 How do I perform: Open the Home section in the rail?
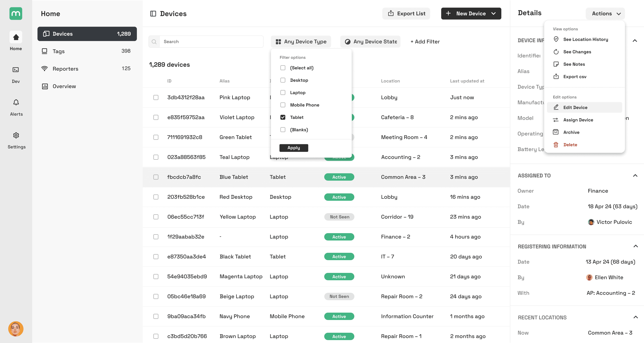click(x=16, y=41)
